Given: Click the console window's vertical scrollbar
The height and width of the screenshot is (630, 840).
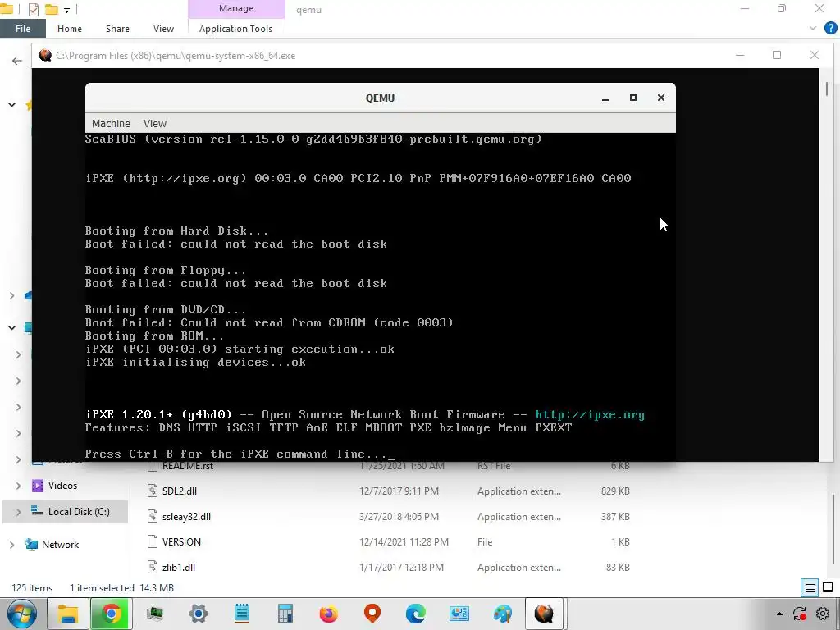Looking at the screenshot, I should point(827,89).
